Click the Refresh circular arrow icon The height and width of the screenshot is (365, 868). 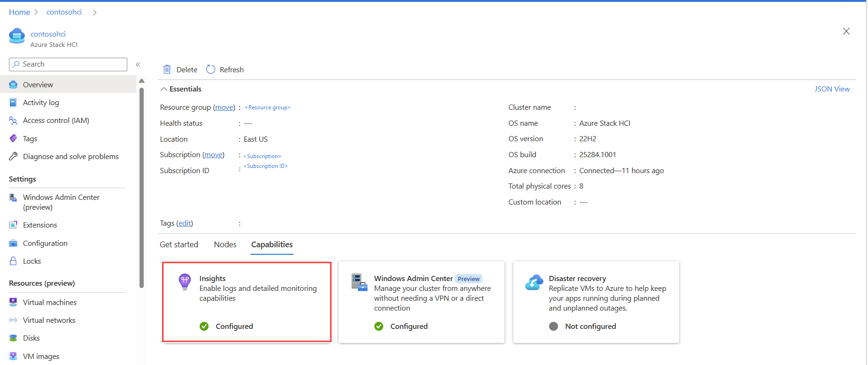[211, 69]
